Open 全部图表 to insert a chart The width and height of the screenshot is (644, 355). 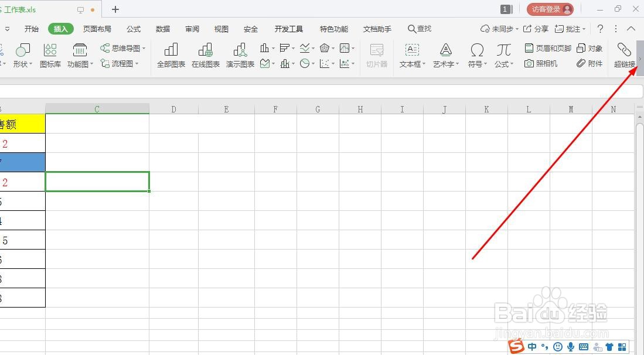pyautogui.click(x=171, y=54)
